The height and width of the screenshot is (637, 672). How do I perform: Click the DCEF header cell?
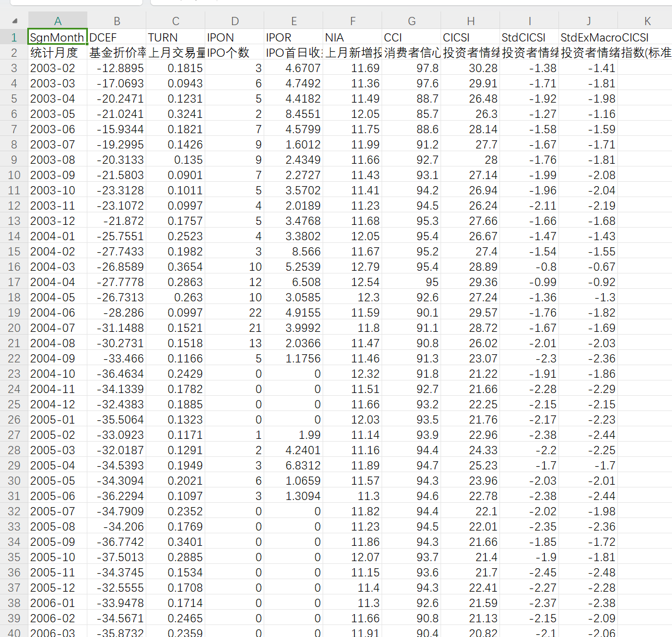click(117, 37)
